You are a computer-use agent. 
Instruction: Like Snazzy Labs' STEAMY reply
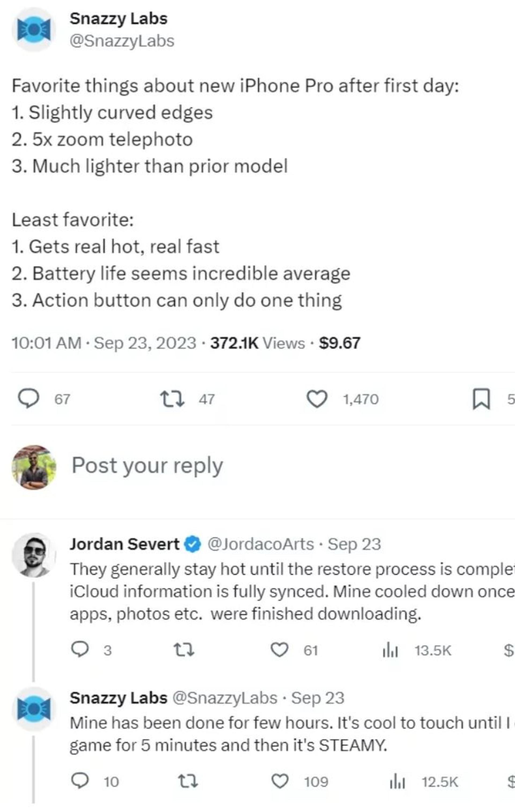280,781
